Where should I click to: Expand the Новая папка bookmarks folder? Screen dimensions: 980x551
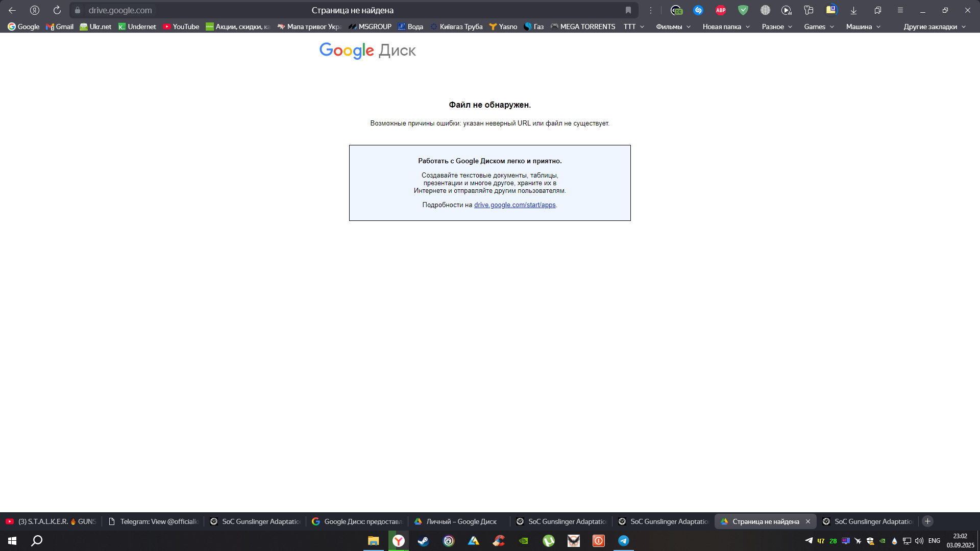pyautogui.click(x=726, y=27)
